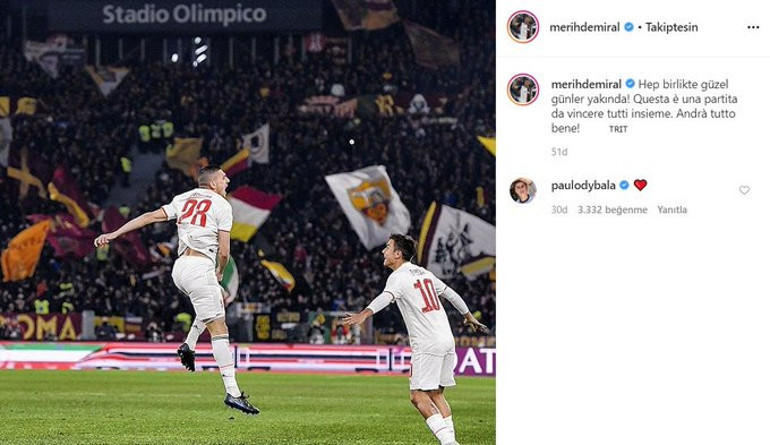This screenshot has width=770, height=445.
Task: Click the 30d comment timestamp
Action: tap(559, 210)
